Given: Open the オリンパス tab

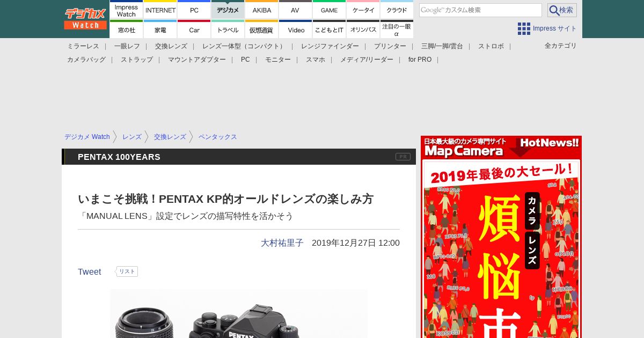Looking at the screenshot, I should pos(363,29).
